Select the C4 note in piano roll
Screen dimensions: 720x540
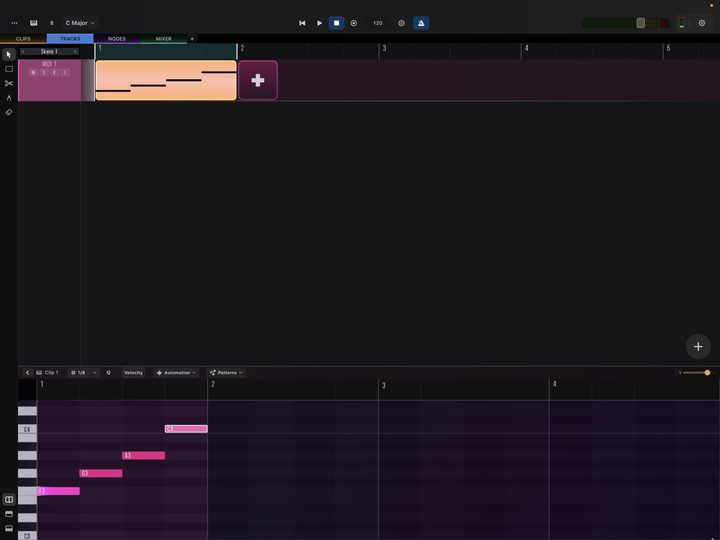coord(186,429)
